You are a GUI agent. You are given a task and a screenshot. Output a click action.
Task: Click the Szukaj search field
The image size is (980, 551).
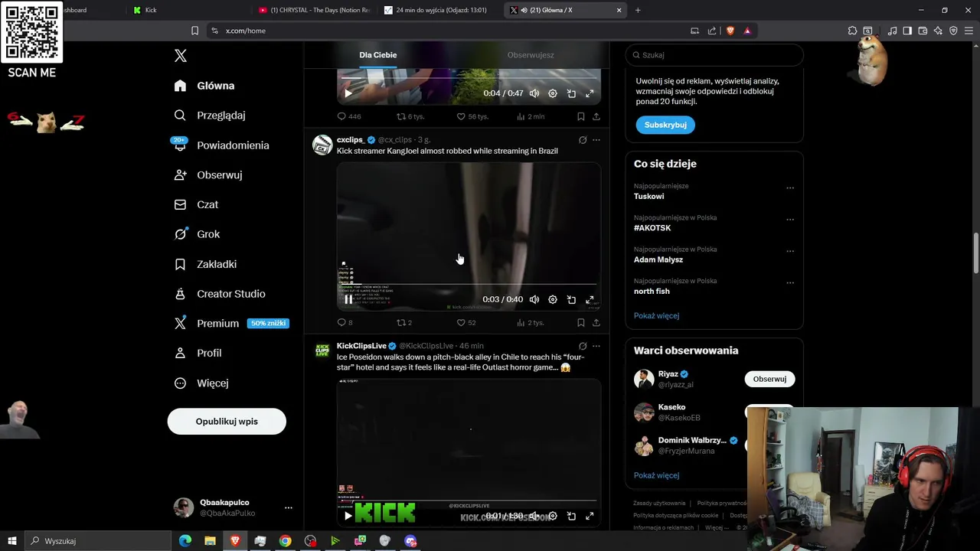coord(714,55)
